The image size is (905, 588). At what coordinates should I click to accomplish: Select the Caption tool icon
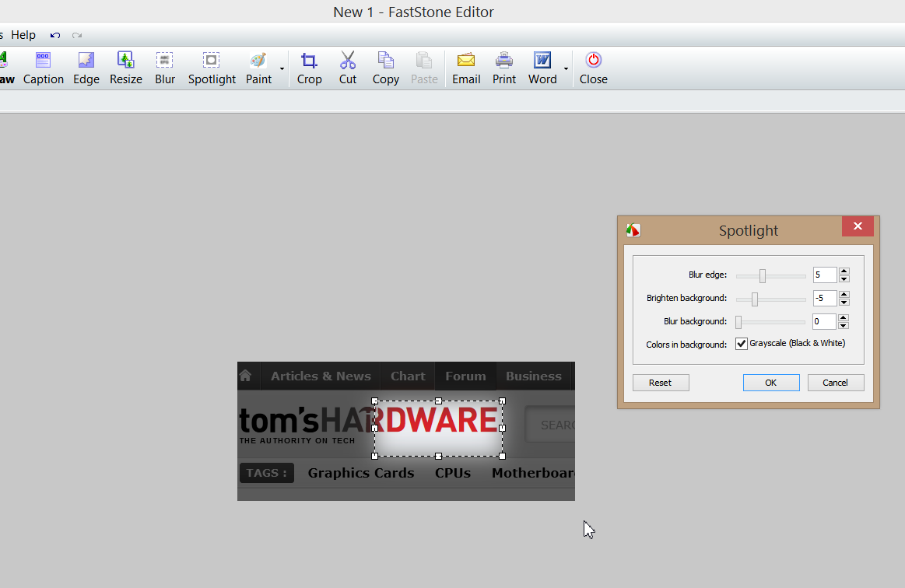(44, 61)
